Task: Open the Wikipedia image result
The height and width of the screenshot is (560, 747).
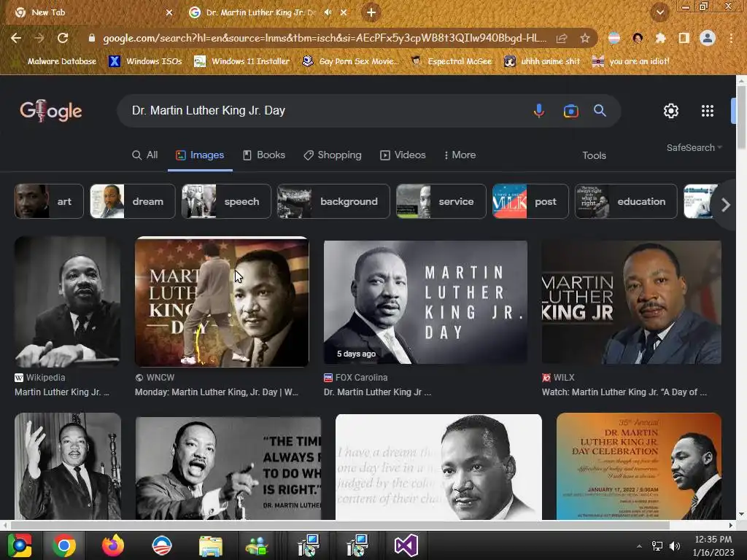Action: 67,301
